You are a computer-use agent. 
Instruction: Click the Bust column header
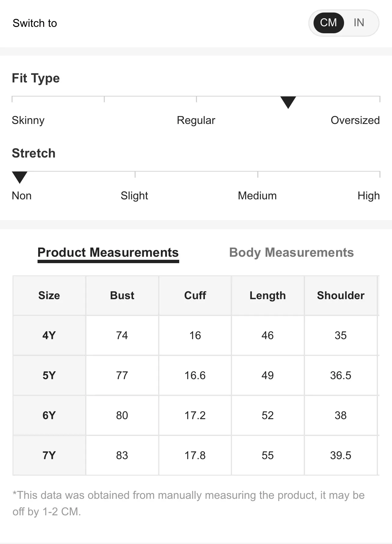[x=122, y=296]
